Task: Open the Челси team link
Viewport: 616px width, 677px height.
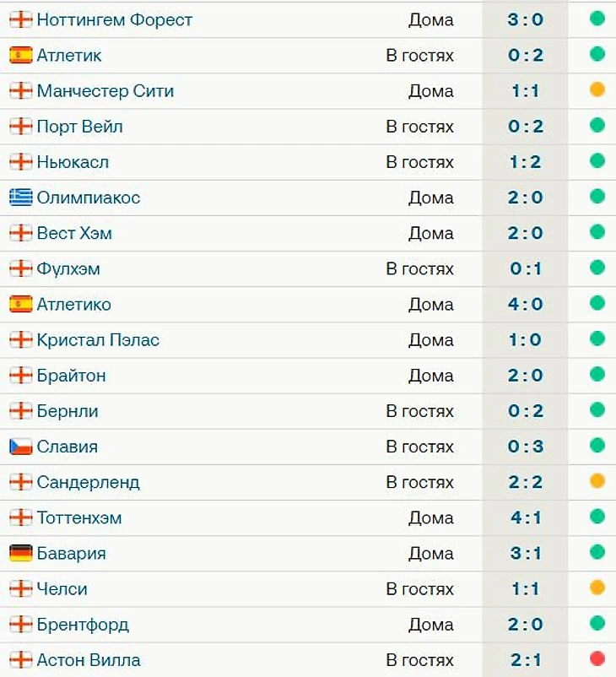Action: coord(62,589)
